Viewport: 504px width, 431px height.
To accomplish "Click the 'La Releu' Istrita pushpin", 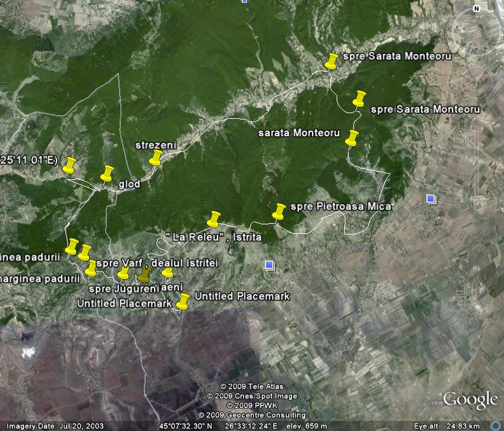I will coord(214,220).
